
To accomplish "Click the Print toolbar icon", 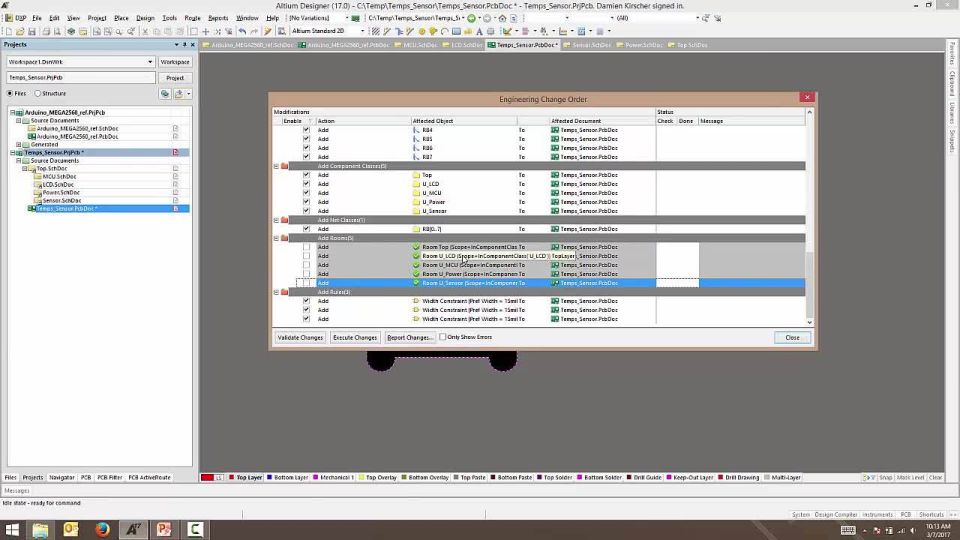I will [47, 31].
